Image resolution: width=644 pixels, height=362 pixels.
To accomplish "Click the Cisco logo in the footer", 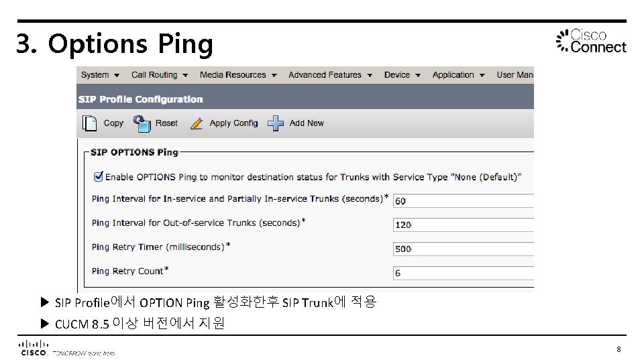I will [x=34, y=348].
